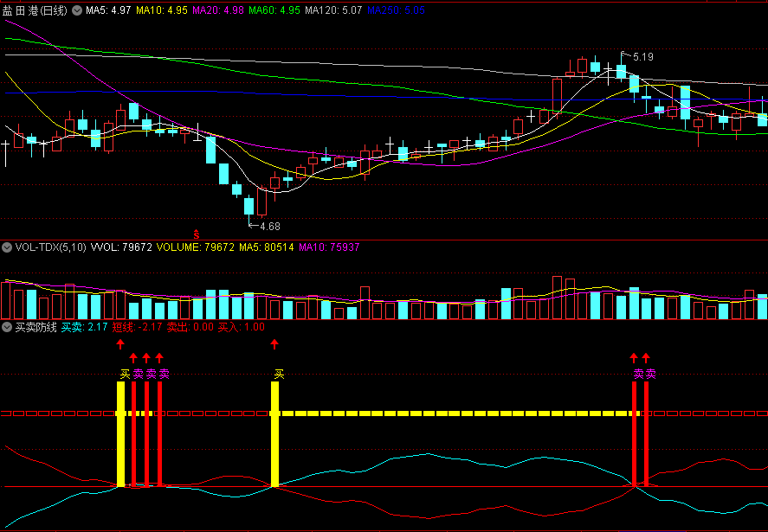Click the 盐田港(日线) chart title
This screenshot has width=768, height=532.
tap(35, 10)
